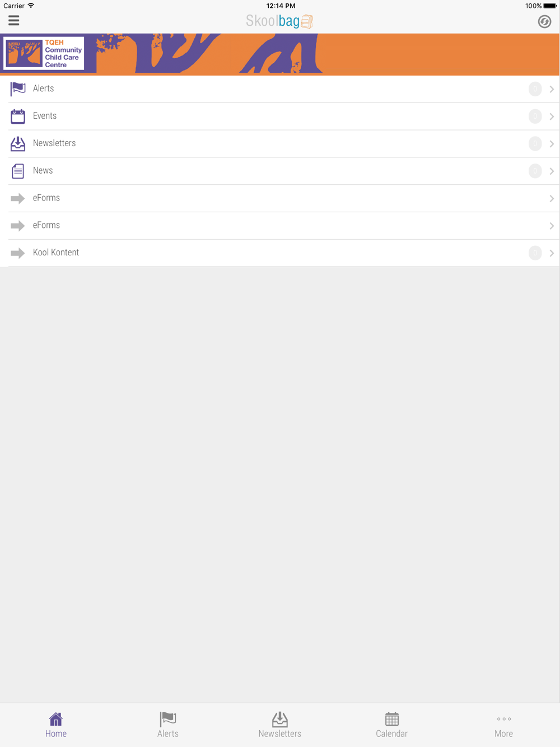Click the News unread count badge
Image resolution: width=560 pixels, height=747 pixels.
point(535,171)
